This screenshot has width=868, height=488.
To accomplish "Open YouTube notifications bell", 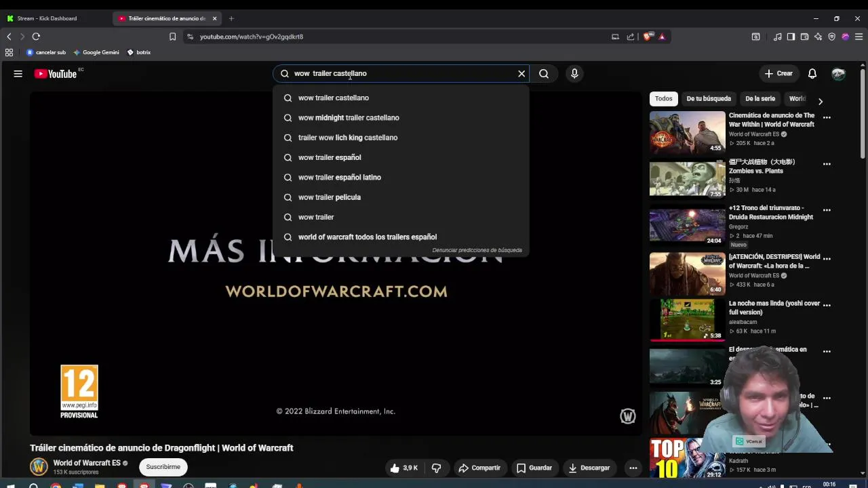I will coord(812,74).
